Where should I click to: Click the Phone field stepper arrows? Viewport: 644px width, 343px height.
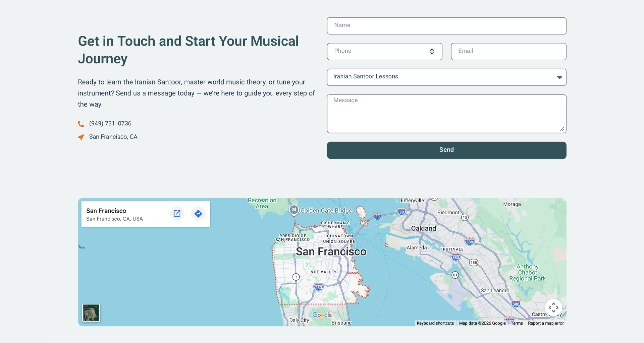pos(432,51)
